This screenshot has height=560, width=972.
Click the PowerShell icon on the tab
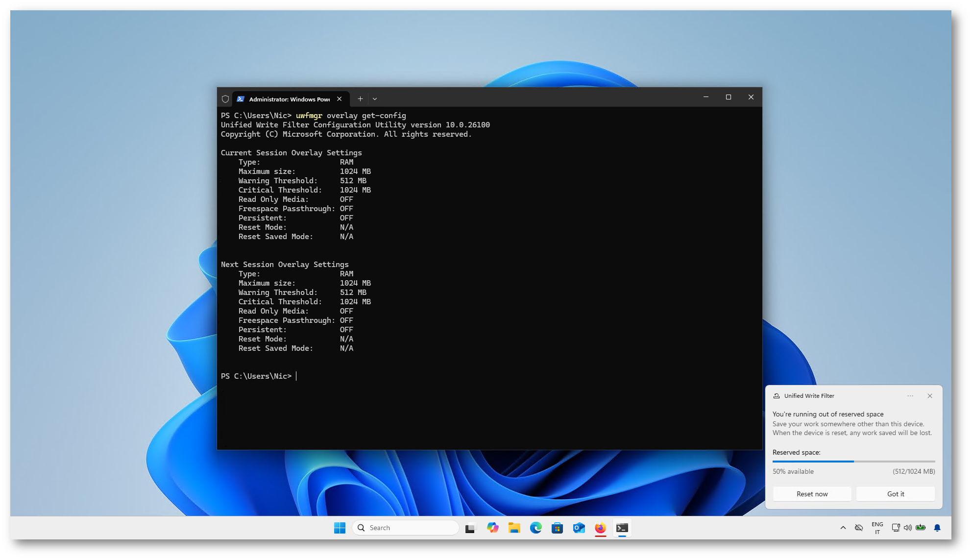[x=241, y=99]
